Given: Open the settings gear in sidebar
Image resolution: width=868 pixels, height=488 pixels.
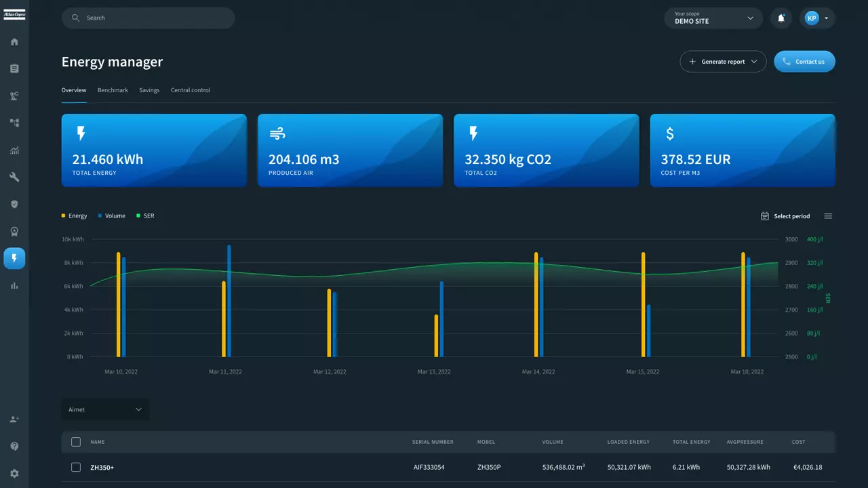Looking at the screenshot, I should [14, 474].
